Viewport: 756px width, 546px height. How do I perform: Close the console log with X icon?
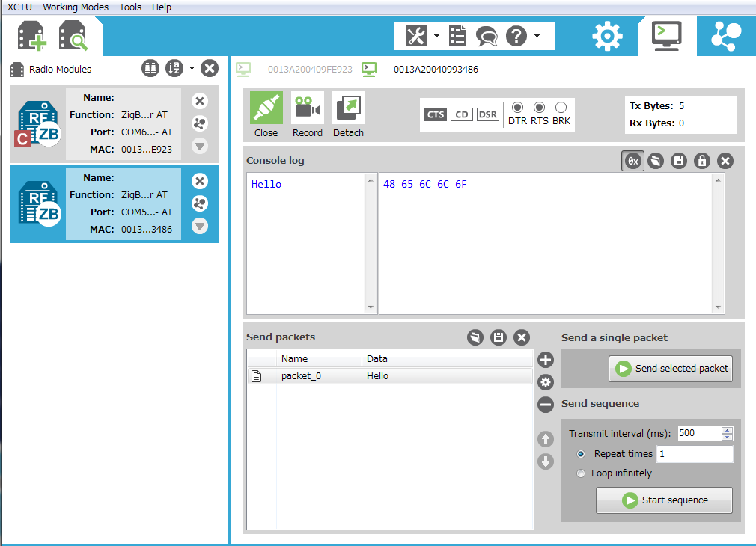(725, 161)
